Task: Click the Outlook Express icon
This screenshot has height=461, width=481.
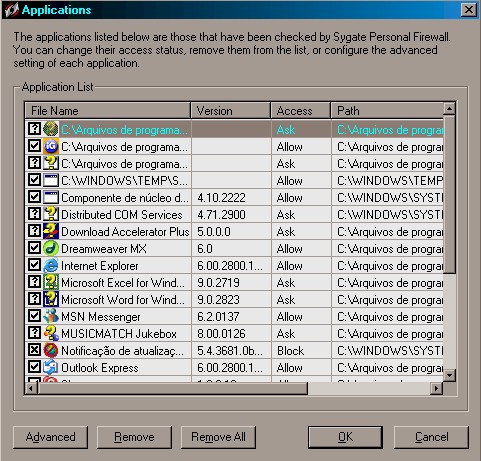Action: (51, 367)
